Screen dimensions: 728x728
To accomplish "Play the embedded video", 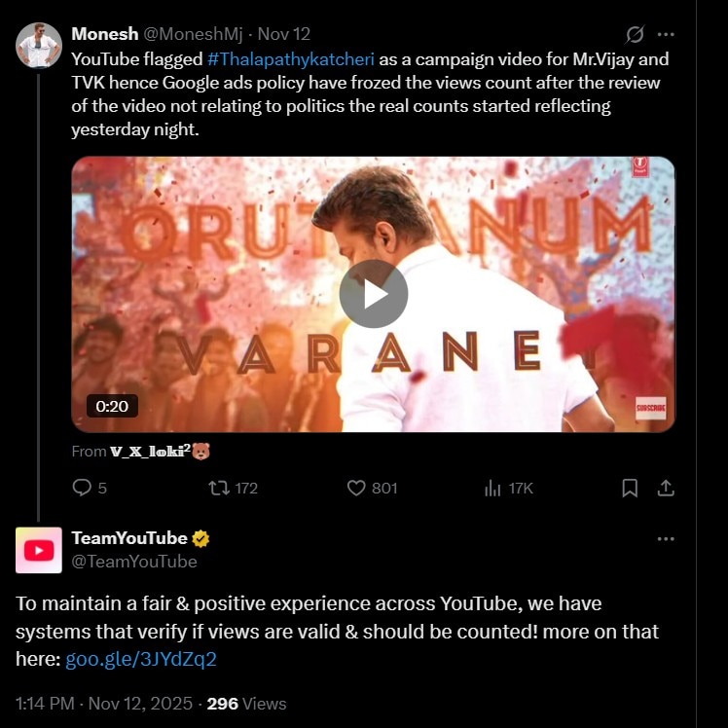I will (x=373, y=294).
